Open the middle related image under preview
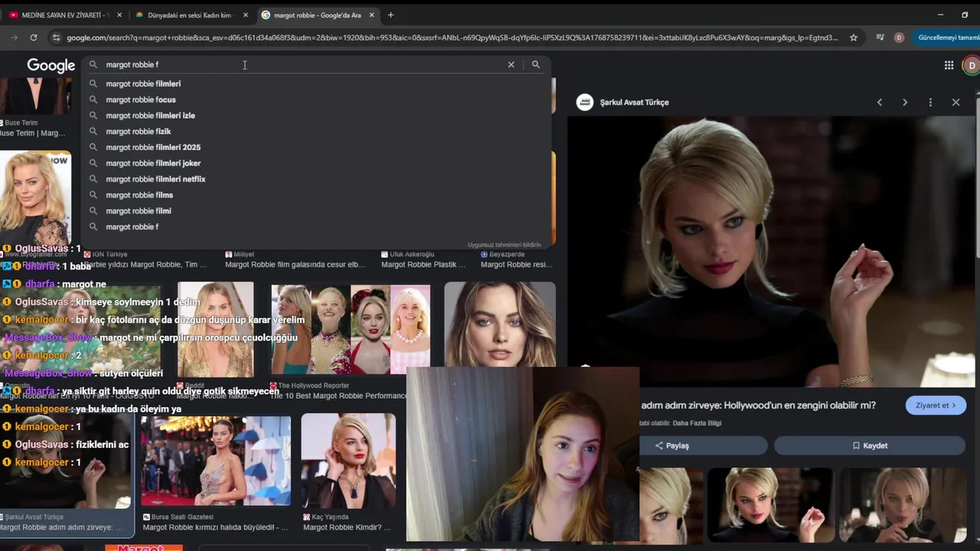The height and width of the screenshot is (551, 980). [769, 505]
